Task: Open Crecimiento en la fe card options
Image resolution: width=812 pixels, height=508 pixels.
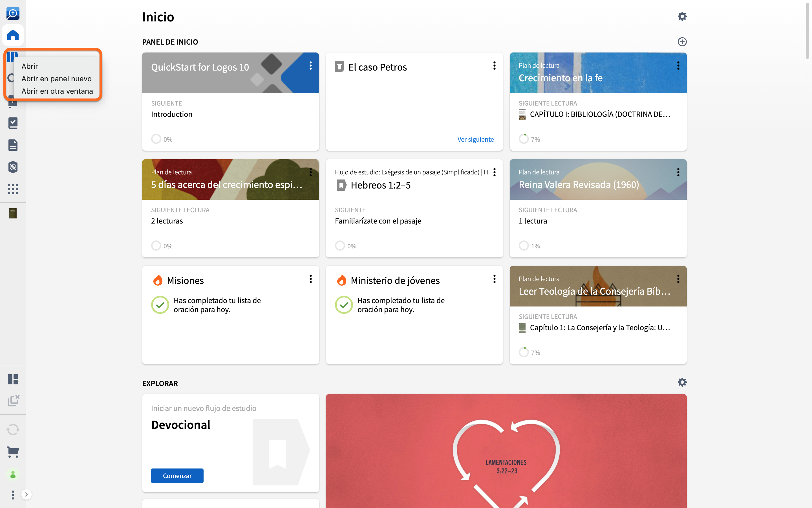Action: pos(678,65)
